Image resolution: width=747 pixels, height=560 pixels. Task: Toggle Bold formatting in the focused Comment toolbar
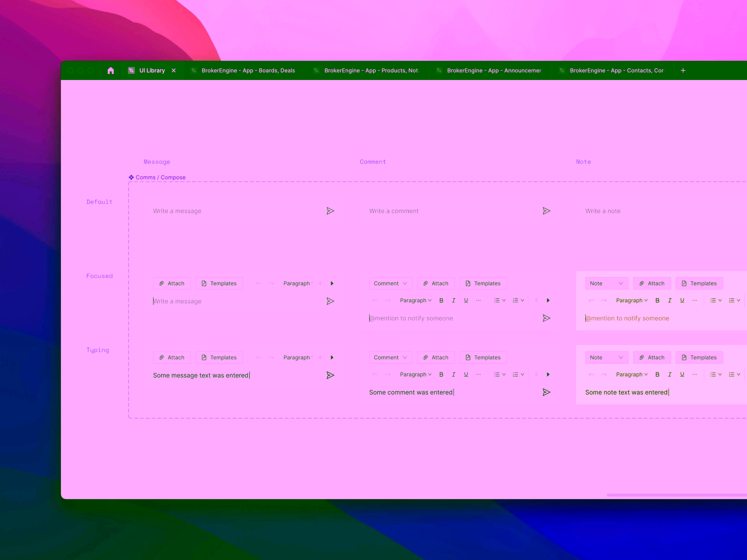pos(441,300)
